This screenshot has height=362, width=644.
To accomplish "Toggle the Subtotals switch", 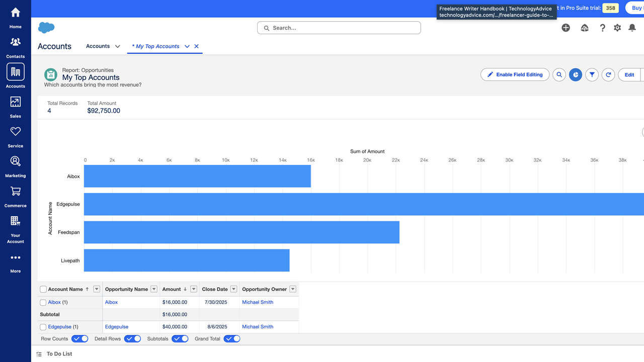I will [x=180, y=339].
